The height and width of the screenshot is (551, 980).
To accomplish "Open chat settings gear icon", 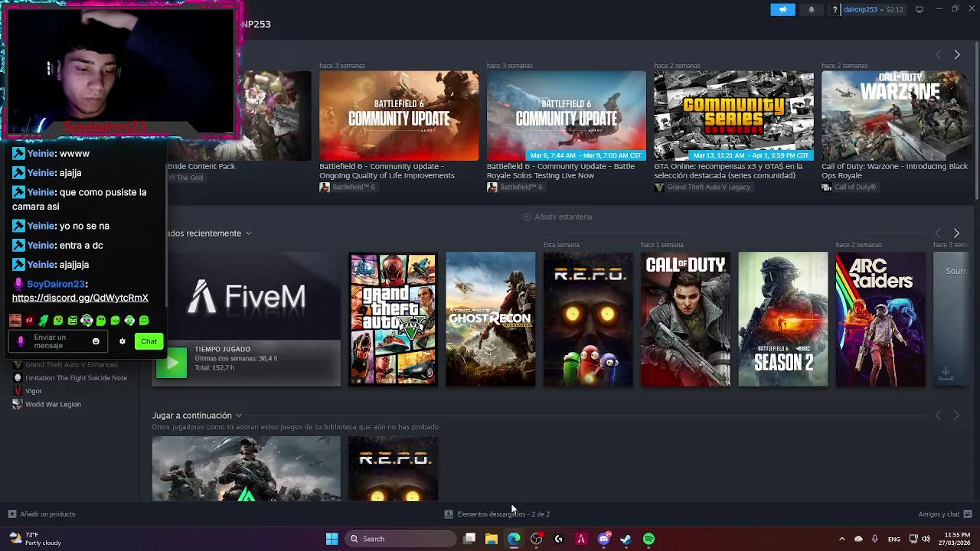I will [x=122, y=341].
